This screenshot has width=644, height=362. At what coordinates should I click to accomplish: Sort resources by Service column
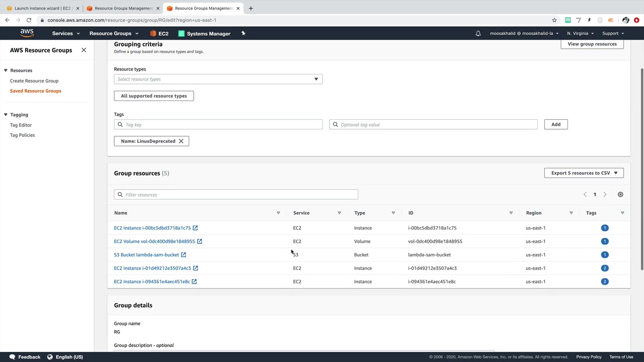pyautogui.click(x=339, y=213)
